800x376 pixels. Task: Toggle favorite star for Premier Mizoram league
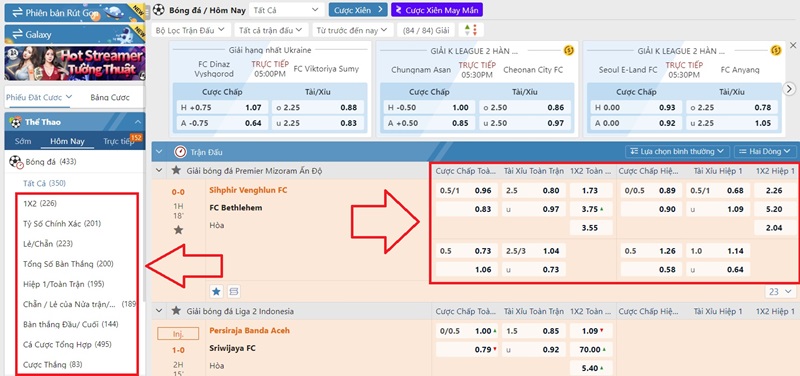[176, 170]
